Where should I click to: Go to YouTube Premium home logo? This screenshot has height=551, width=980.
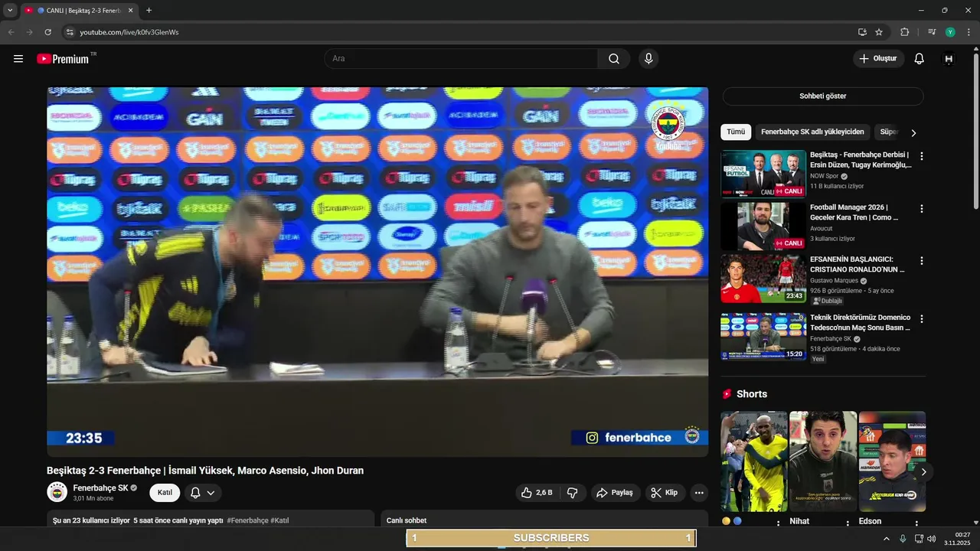pos(64,59)
